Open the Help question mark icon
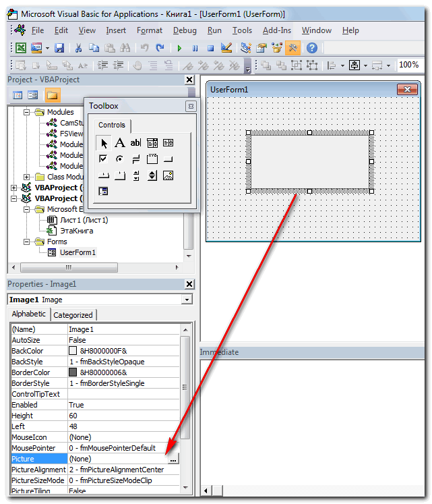This screenshot has height=504, width=432. (311, 48)
